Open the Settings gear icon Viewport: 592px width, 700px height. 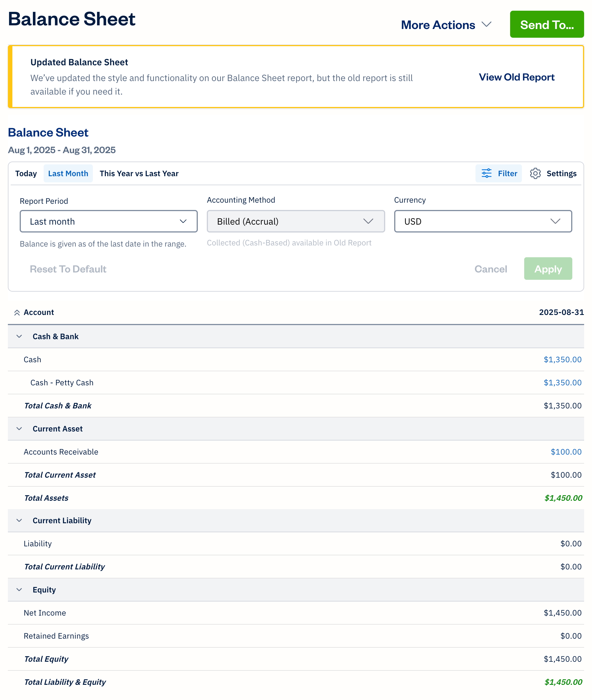535,173
